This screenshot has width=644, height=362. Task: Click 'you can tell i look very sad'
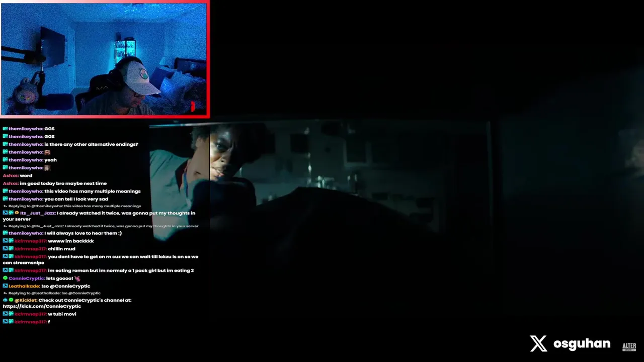[76, 199]
